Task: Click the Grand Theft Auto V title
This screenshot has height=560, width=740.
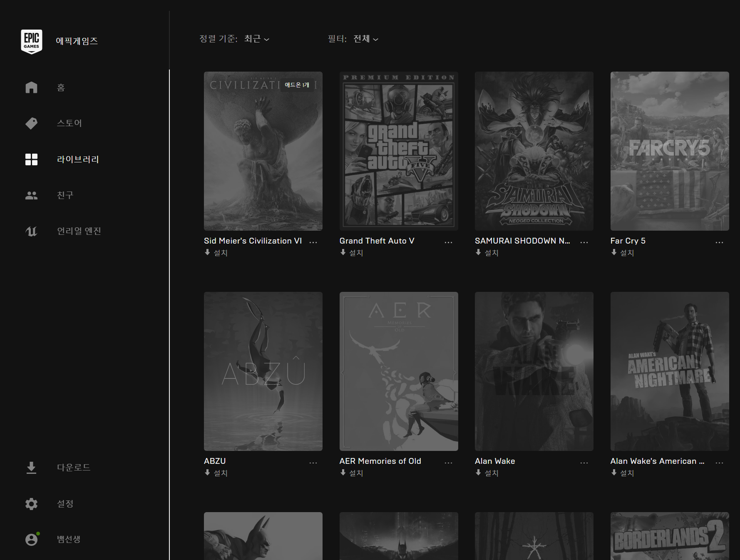Action: (377, 241)
